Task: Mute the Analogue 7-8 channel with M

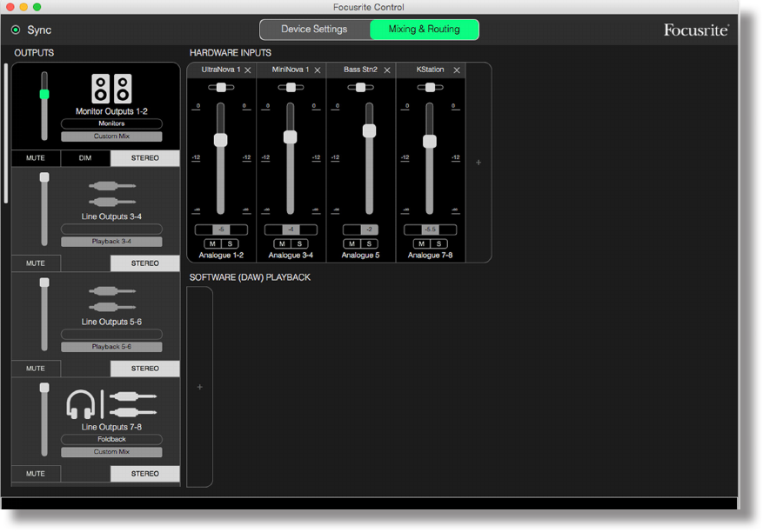Action: [421, 243]
